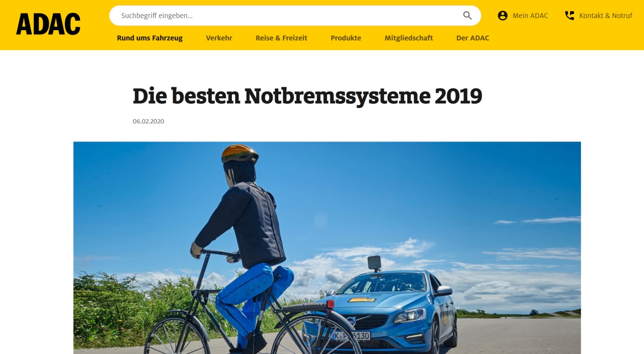This screenshot has width=644, height=354.
Task: Open the Der ADAC menu
Action: pyautogui.click(x=472, y=38)
